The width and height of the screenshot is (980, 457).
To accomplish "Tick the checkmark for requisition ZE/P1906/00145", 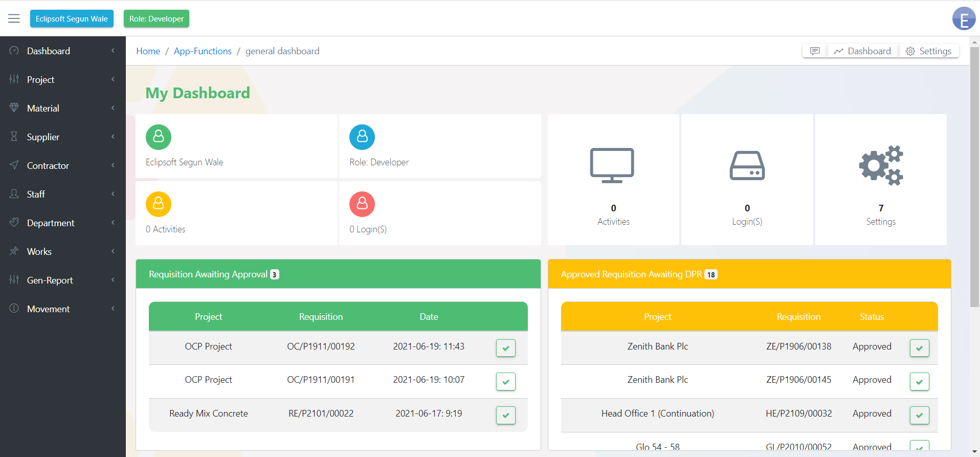I will tap(919, 381).
